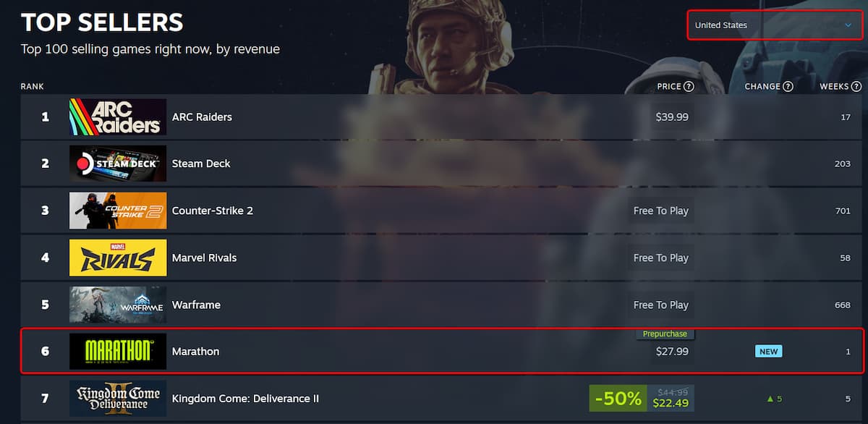The image size is (868, 424).
Task: Click Free To Play on Counter-Strike 2
Action: [x=661, y=211]
